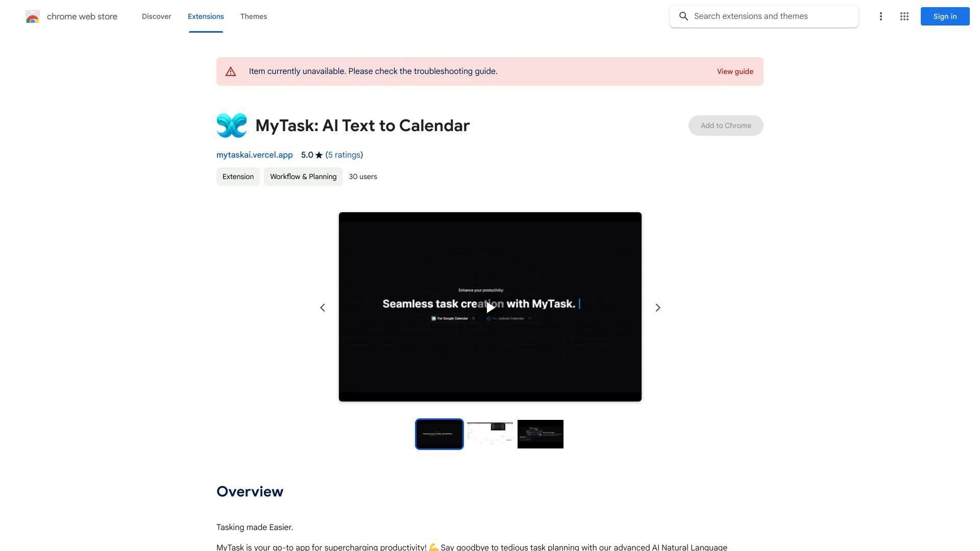Viewport: 980px width, 551px height.
Task: Click the Add to Chrome button
Action: tap(726, 125)
